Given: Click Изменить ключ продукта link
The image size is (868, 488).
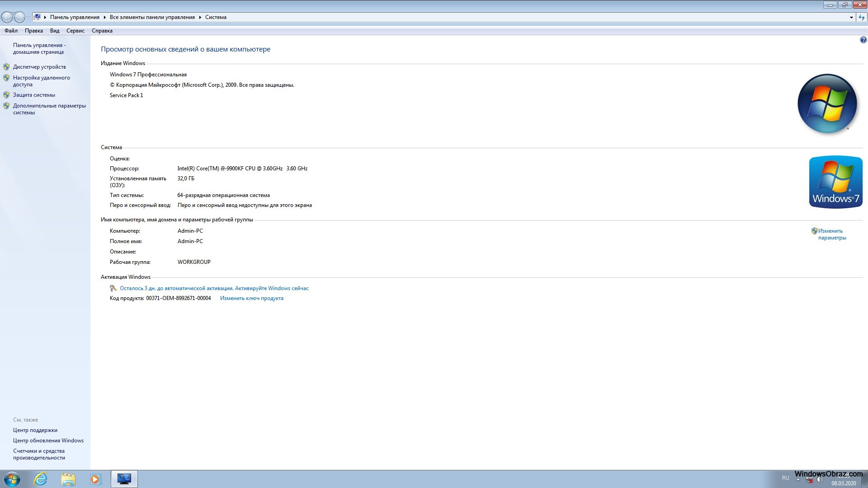Looking at the screenshot, I should pos(251,298).
